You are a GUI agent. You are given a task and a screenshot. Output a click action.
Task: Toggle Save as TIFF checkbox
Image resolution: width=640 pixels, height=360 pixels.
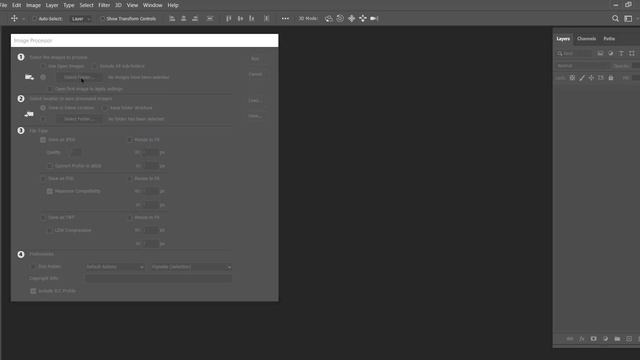43,218
